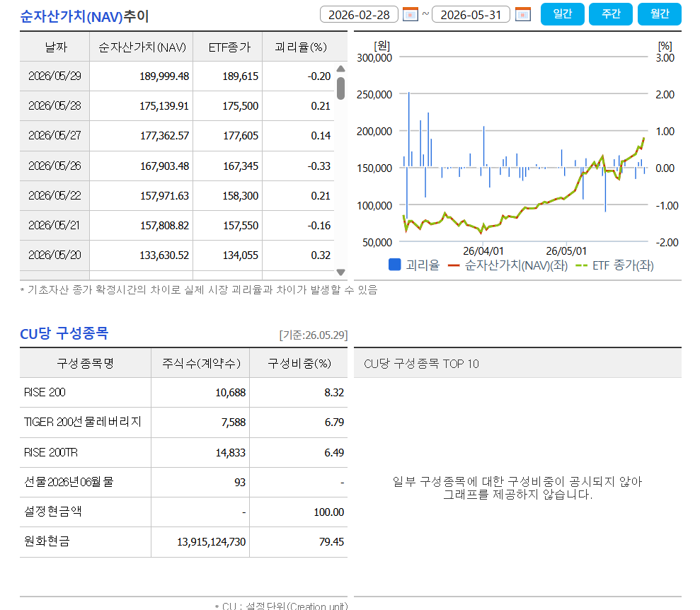
Task: Select the date cell 2026/05/28
Action: tap(55, 106)
